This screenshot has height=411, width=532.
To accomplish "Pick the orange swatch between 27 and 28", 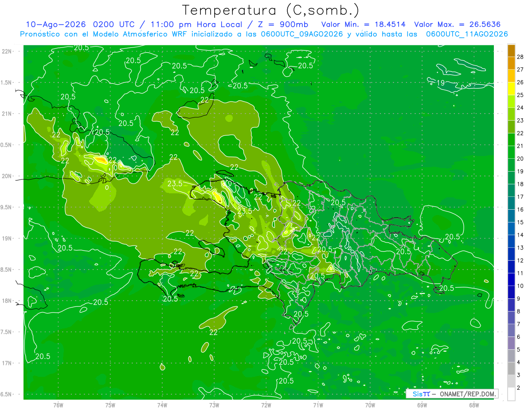I will (511, 63).
